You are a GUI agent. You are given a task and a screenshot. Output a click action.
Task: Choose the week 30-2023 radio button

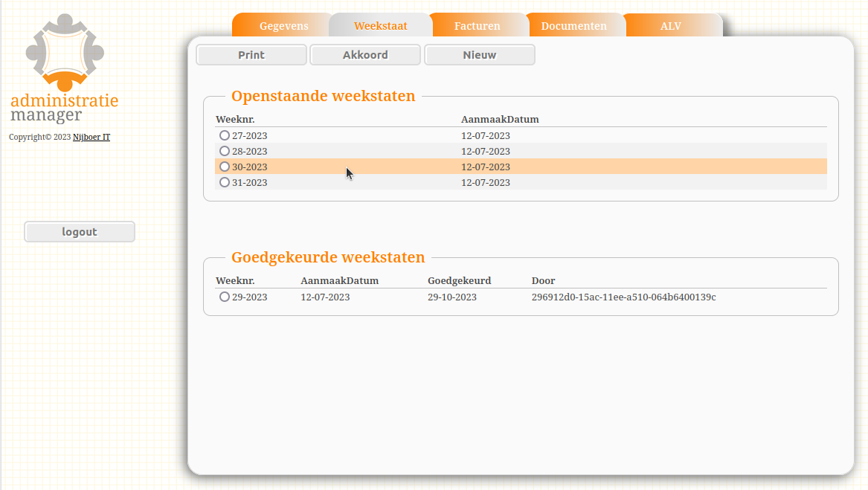225,167
